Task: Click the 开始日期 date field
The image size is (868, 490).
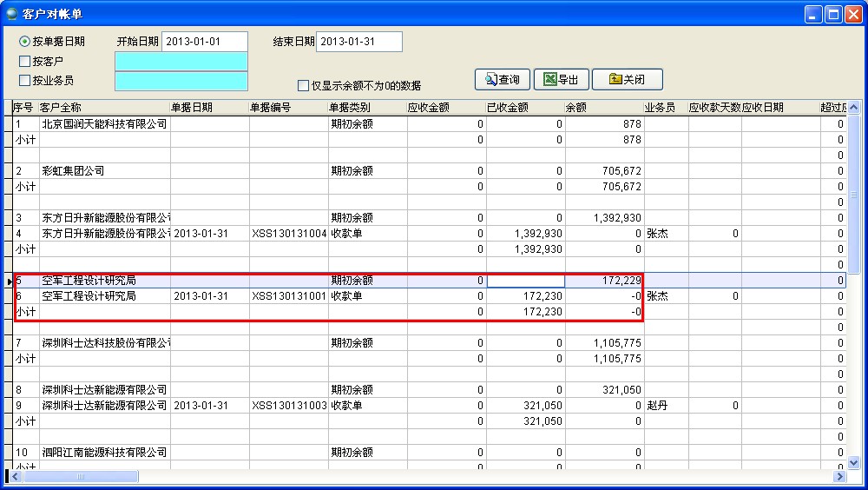Action: (x=205, y=42)
